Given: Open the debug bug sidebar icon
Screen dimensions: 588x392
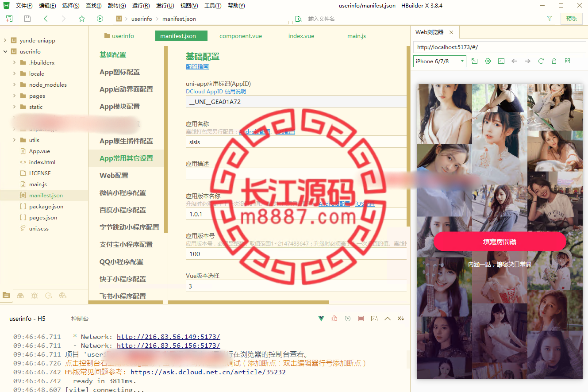Looking at the screenshot, I should pyautogui.click(x=35, y=296).
